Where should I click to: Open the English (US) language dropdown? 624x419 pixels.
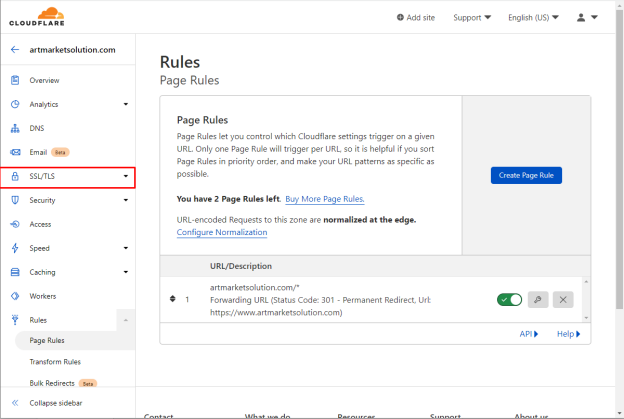click(x=533, y=18)
